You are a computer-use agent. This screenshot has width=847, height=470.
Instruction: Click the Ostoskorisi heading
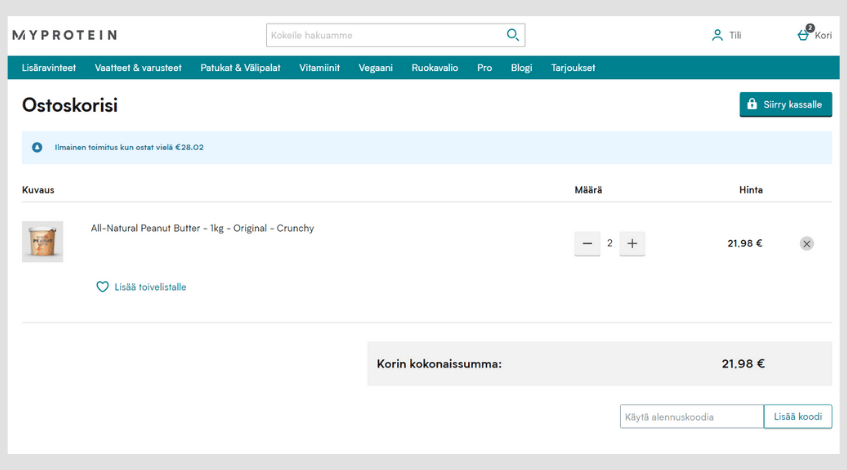70,105
